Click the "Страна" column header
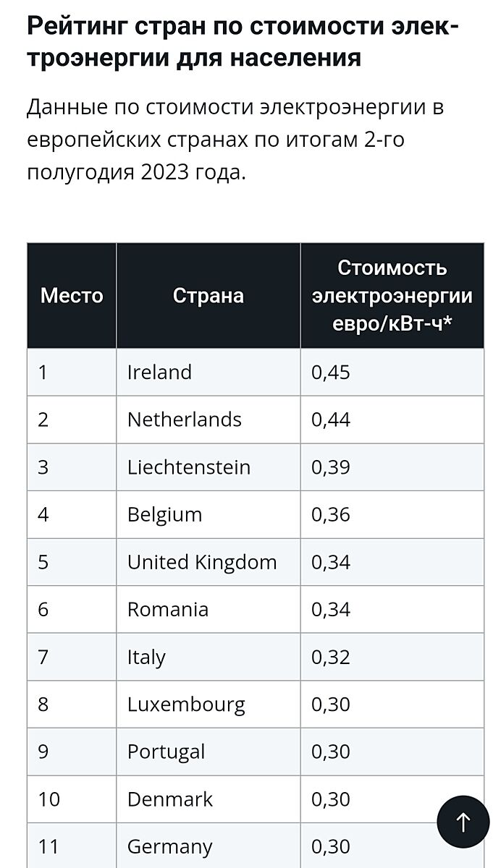The image size is (493, 868). (x=208, y=296)
